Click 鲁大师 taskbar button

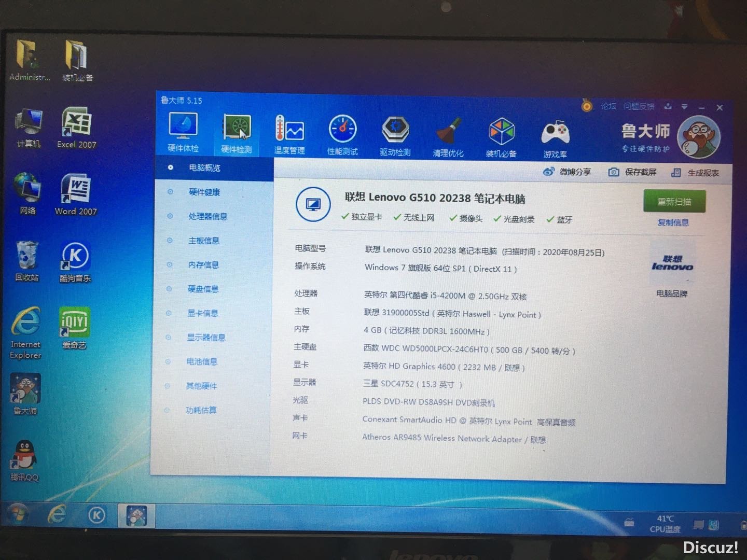136,516
